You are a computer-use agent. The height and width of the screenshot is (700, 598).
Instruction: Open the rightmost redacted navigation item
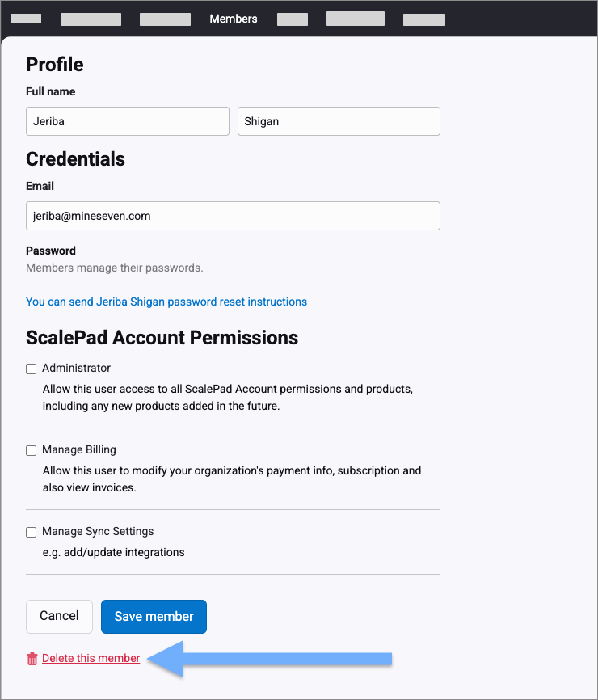(424, 19)
